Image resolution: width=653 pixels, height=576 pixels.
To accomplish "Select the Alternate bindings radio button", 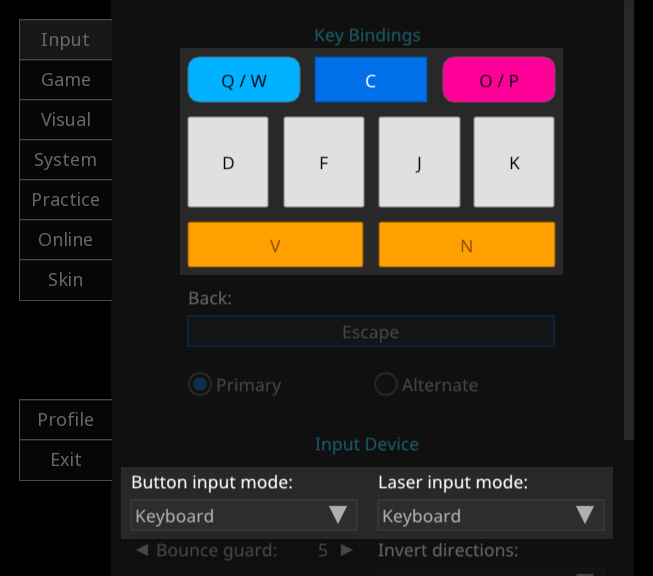I will pos(386,384).
